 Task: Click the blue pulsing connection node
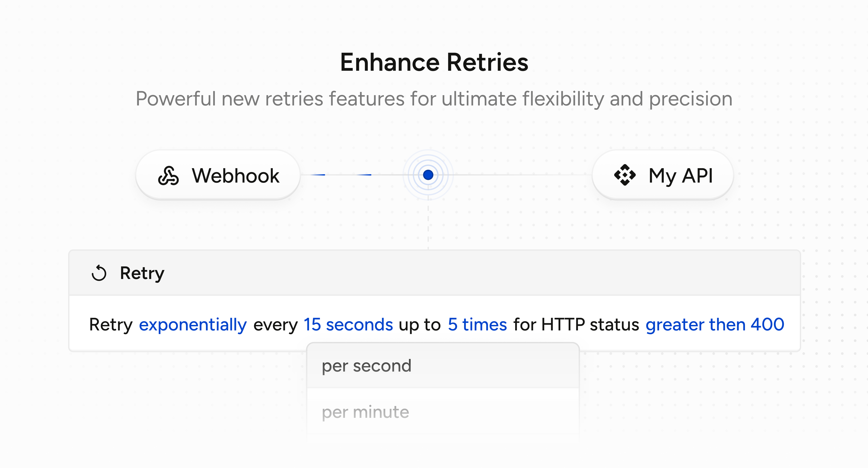(428, 174)
